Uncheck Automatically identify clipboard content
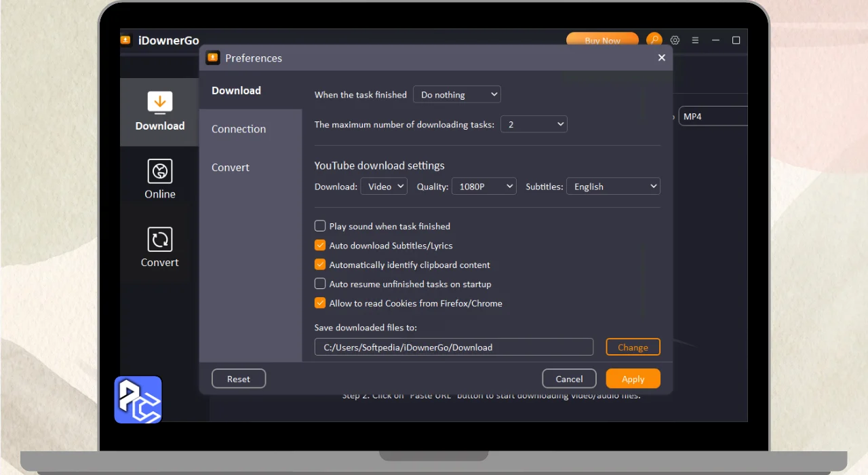Screen dimensions: 868x475 point(320,265)
